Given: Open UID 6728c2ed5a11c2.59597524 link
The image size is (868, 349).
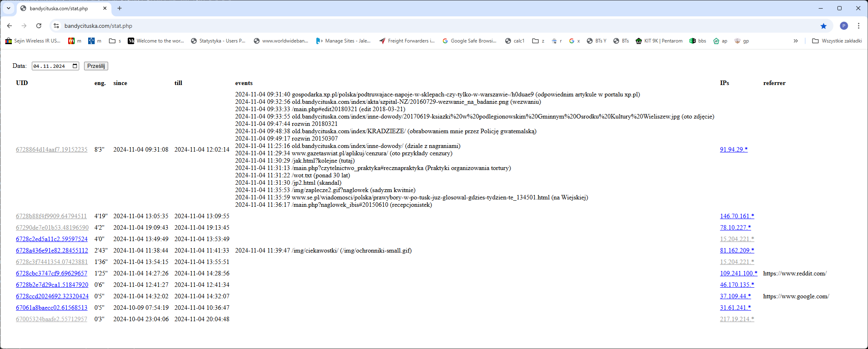Looking at the screenshot, I should point(52,239).
